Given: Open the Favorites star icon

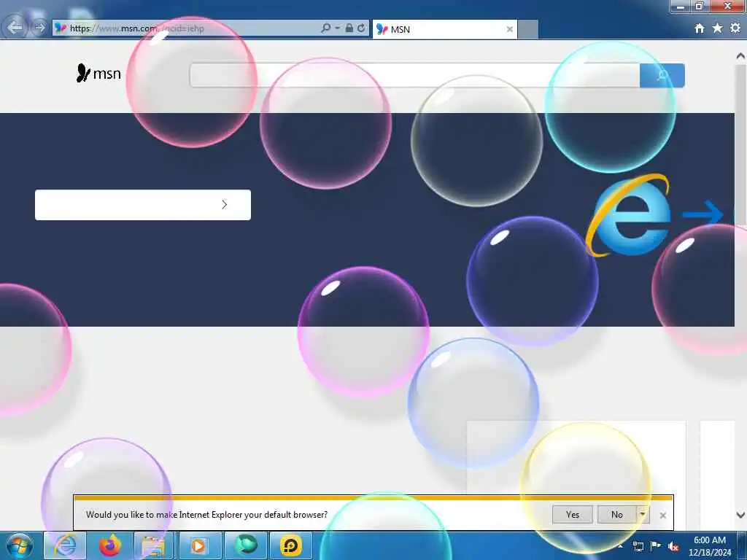Looking at the screenshot, I should click(x=717, y=28).
